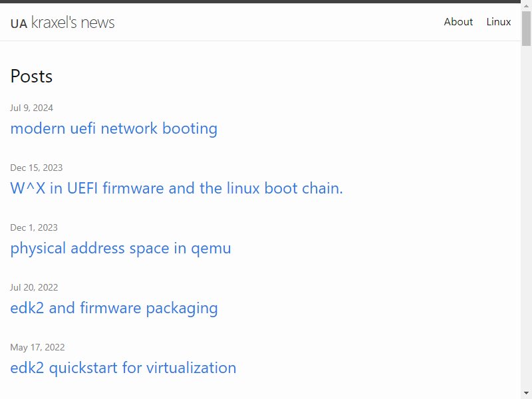Screen dimensions: 532x399
Task: Click the scrollbar down arrow
Action: (526, 394)
